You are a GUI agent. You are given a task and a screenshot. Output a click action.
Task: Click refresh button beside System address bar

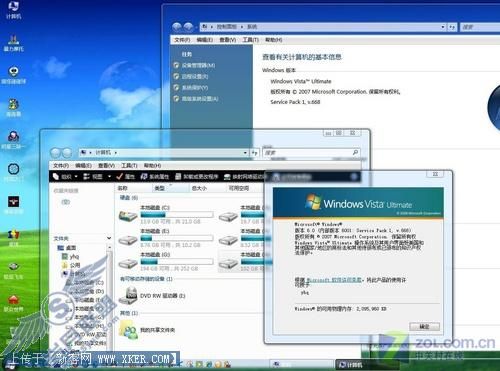pos(452,27)
